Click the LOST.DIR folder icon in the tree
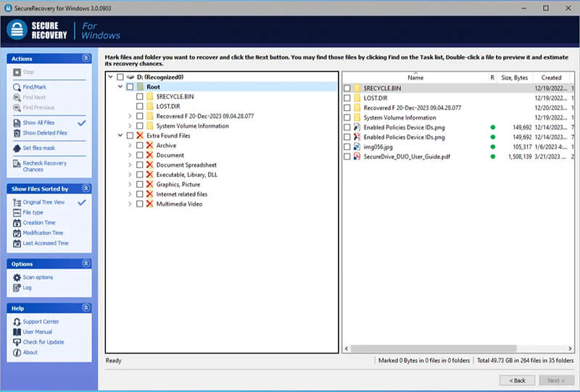This screenshot has height=392, width=580. [149, 106]
